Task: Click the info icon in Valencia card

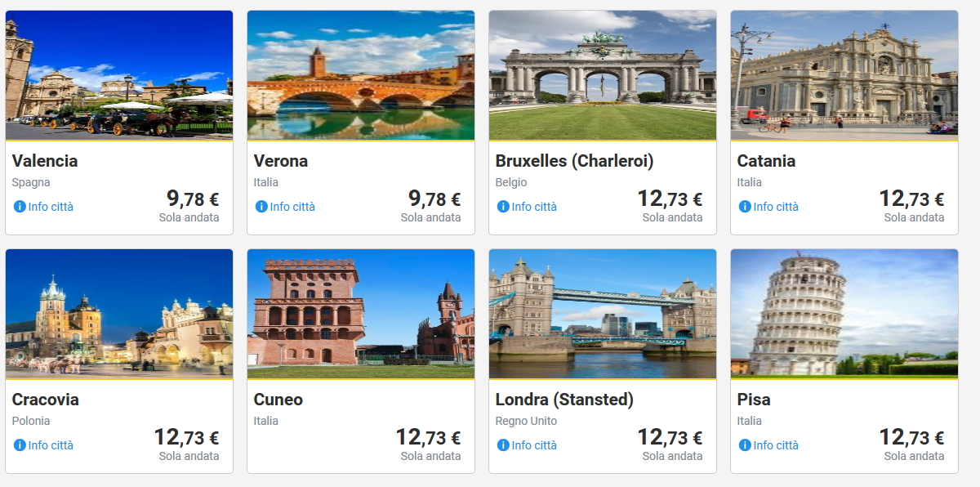Action: (x=20, y=207)
